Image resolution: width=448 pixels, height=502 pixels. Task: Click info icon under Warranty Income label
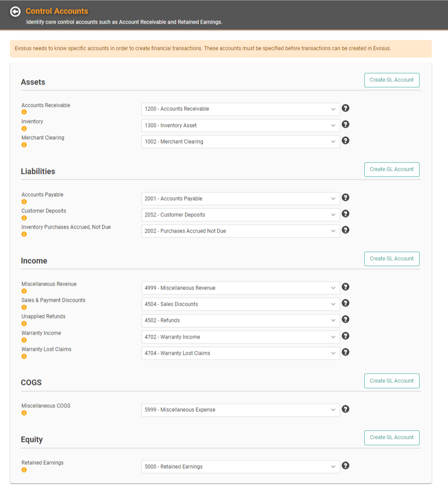(x=24, y=340)
